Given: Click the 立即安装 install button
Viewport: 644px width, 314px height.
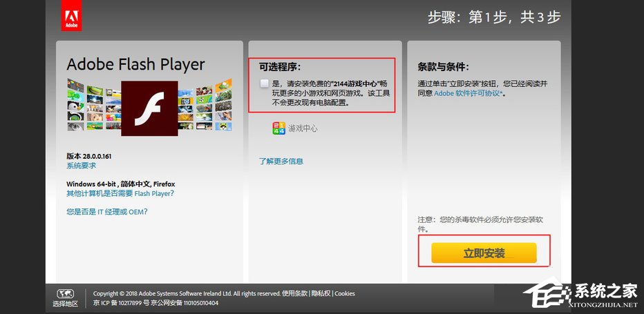Looking at the screenshot, I should [x=484, y=253].
